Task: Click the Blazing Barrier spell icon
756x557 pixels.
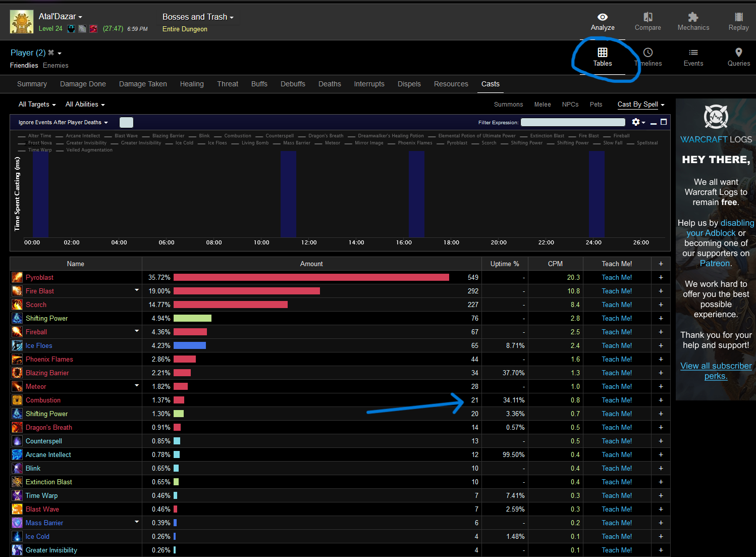Action: click(x=17, y=373)
